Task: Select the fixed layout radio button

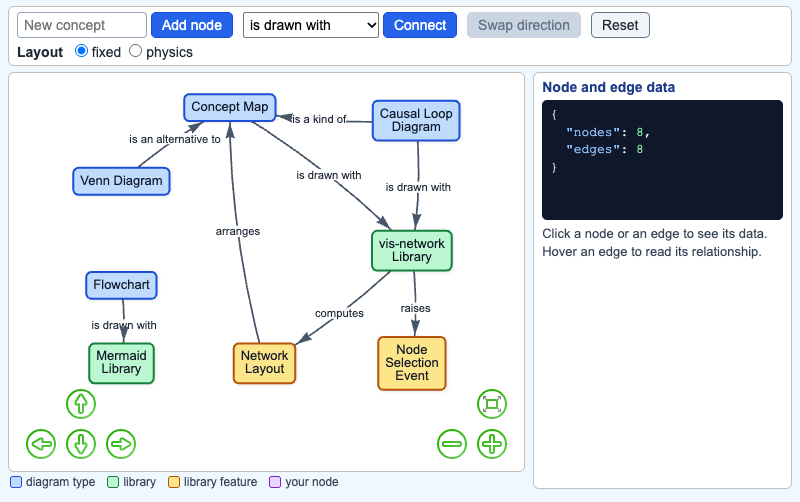Action: (81, 51)
